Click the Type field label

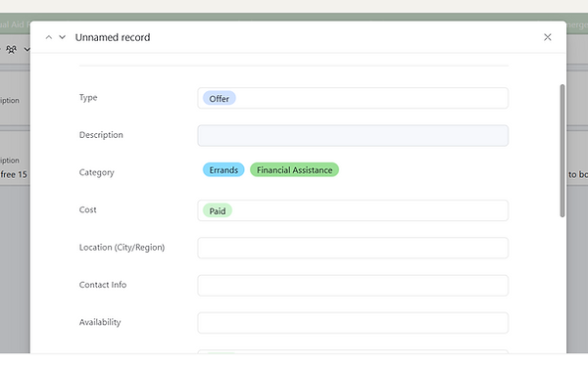pos(88,98)
